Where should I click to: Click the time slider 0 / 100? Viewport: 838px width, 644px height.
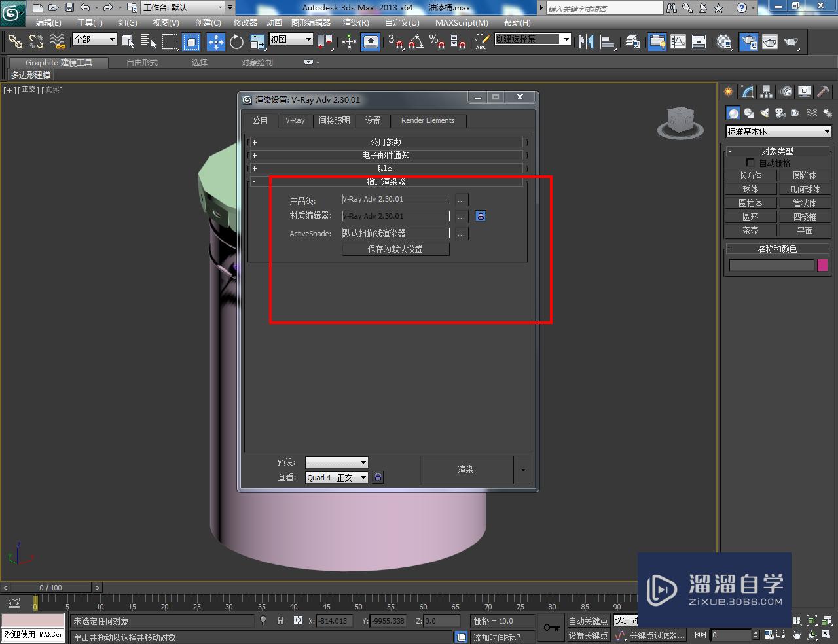(x=50, y=588)
